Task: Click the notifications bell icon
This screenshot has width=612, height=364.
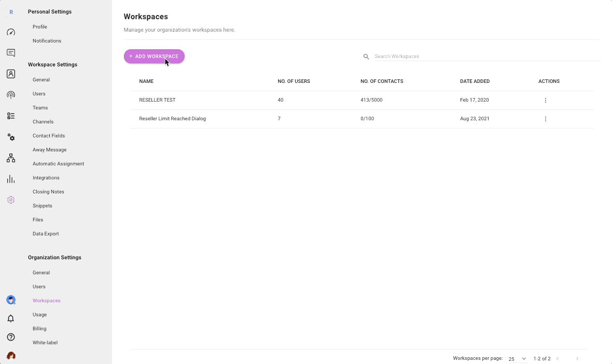Action: [11, 318]
